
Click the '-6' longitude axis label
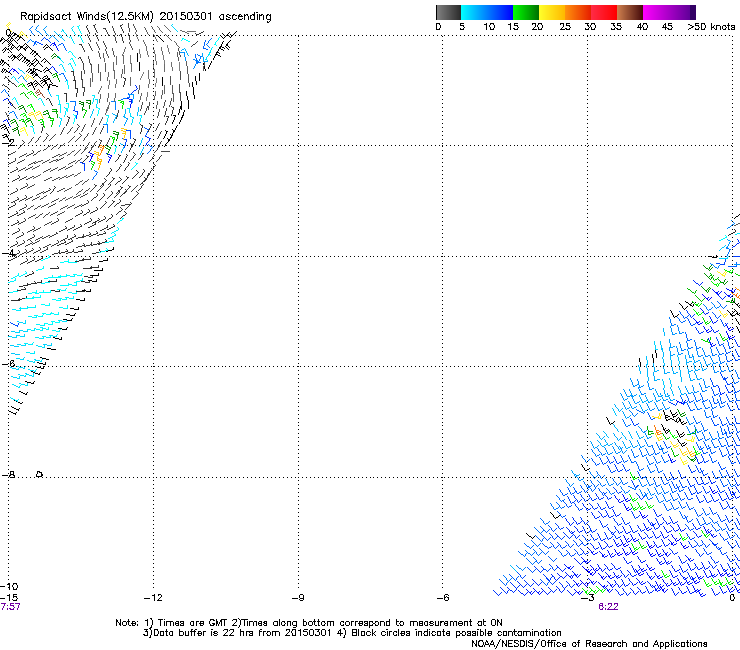442,598
